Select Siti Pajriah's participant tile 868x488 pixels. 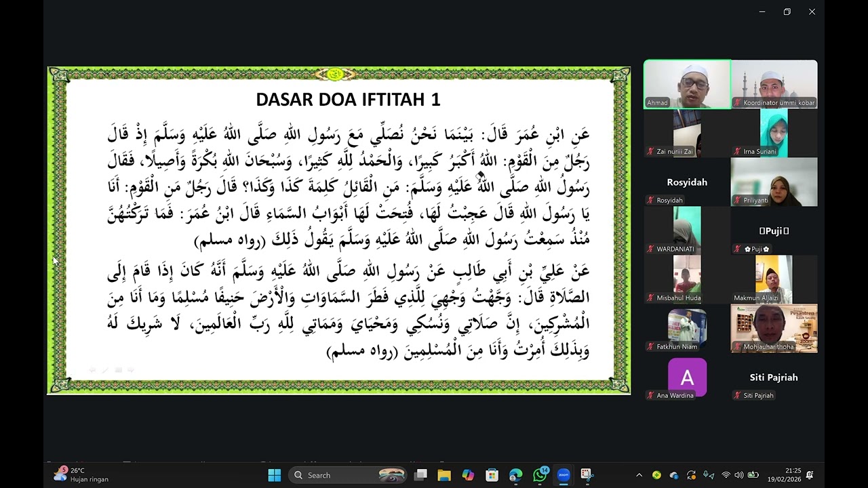tap(774, 377)
